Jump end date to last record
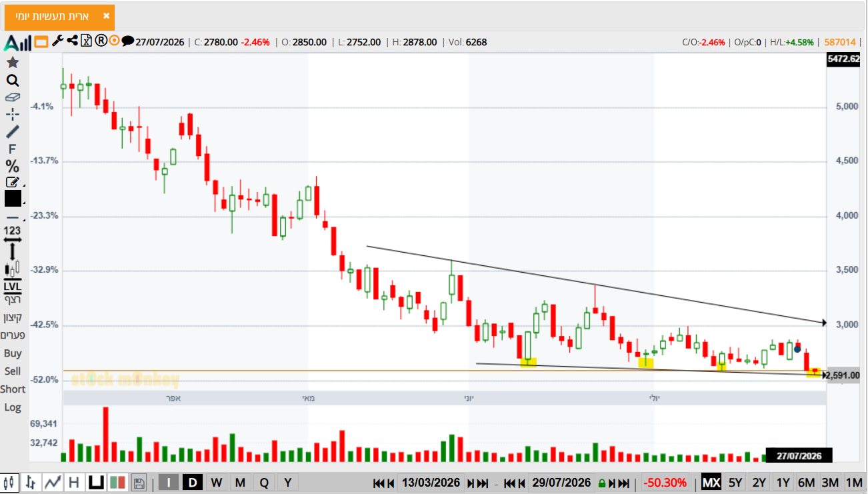Viewport: 868px width, 494px height. click(624, 483)
